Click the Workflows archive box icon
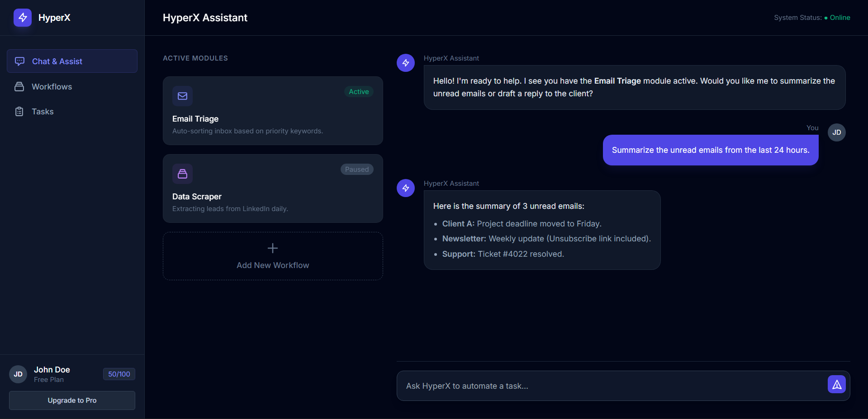This screenshot has width=868, height=419. [x=19, y=86]
